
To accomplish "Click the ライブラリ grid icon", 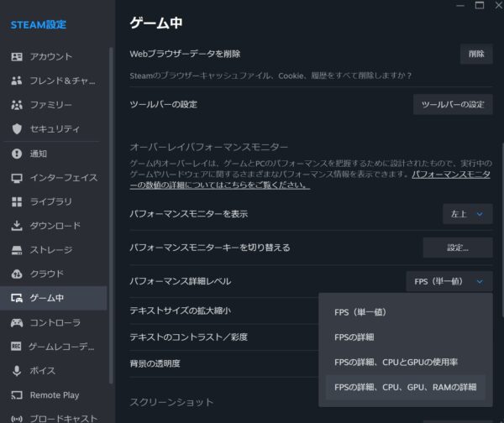I will coord(17,201).
